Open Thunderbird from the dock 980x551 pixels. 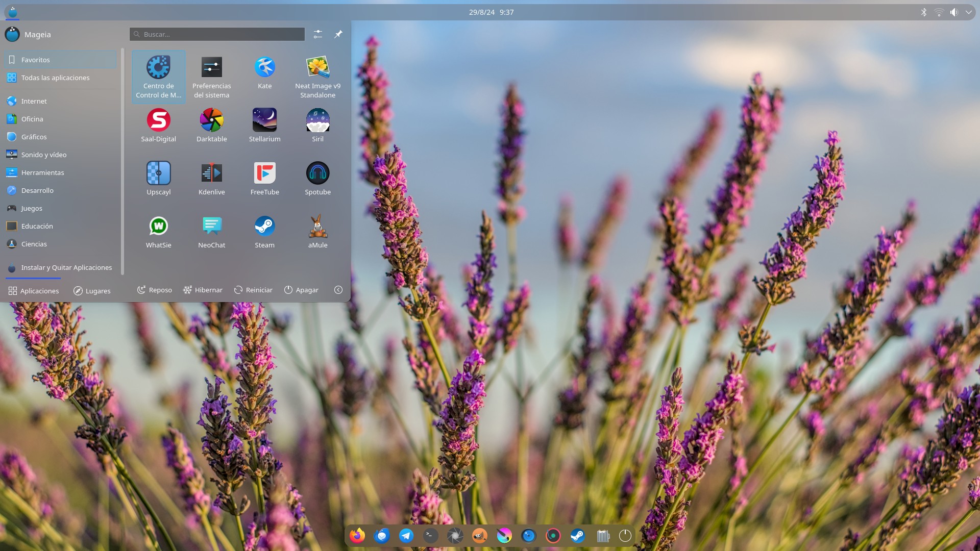382,536
